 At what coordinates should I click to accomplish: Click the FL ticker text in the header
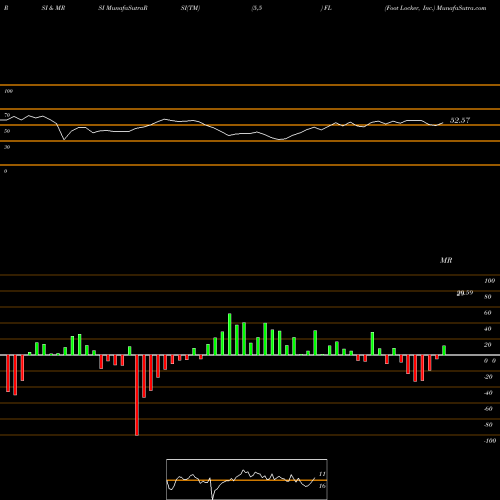pyautogui.click(x=328, y=8)
